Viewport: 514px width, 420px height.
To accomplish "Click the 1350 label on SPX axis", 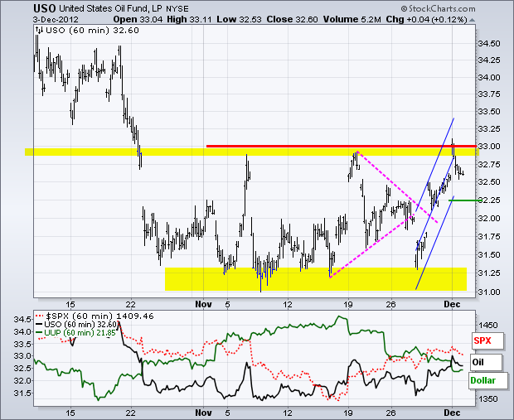I will (x=488, y=398).
